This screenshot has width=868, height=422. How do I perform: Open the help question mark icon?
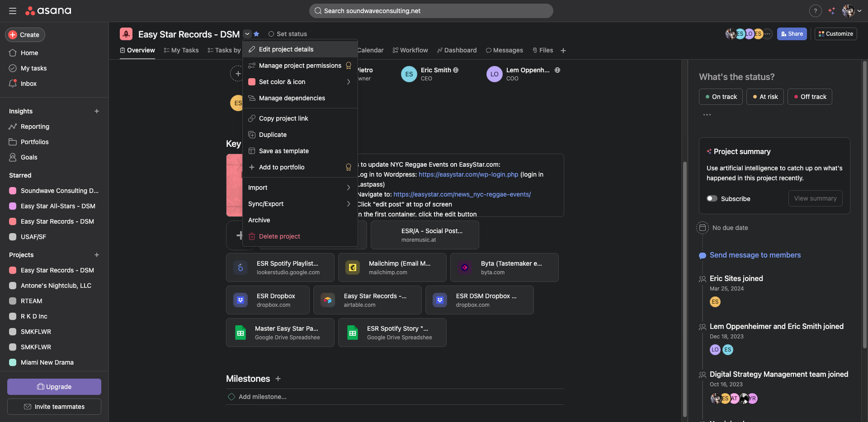coord(815,11)
